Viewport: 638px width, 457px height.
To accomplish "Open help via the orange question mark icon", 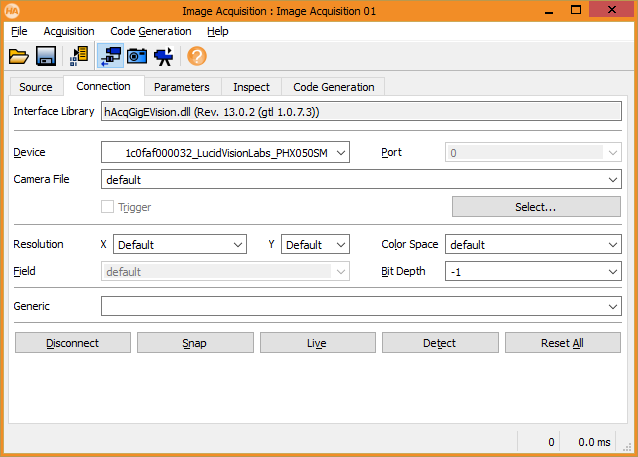I will (x=197, y=56).
